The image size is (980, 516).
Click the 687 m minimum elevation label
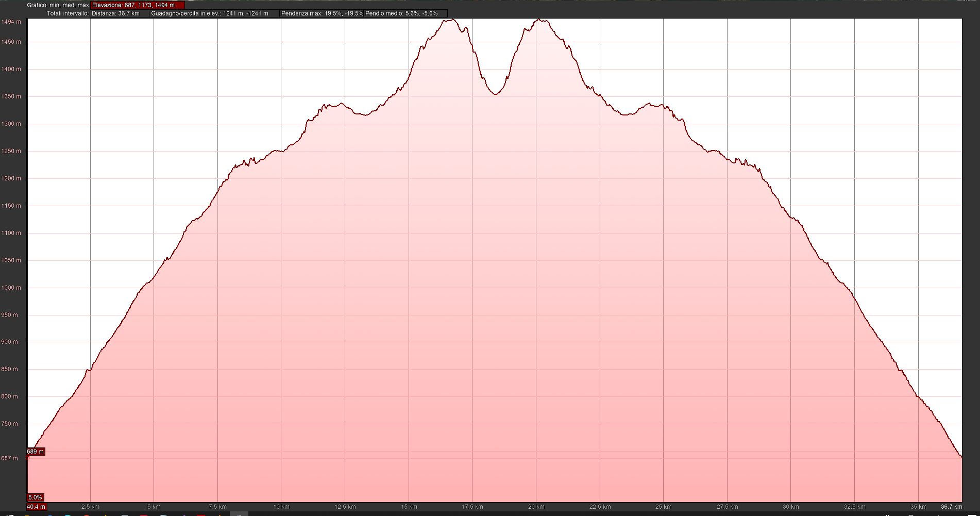[x=10, y=458]
